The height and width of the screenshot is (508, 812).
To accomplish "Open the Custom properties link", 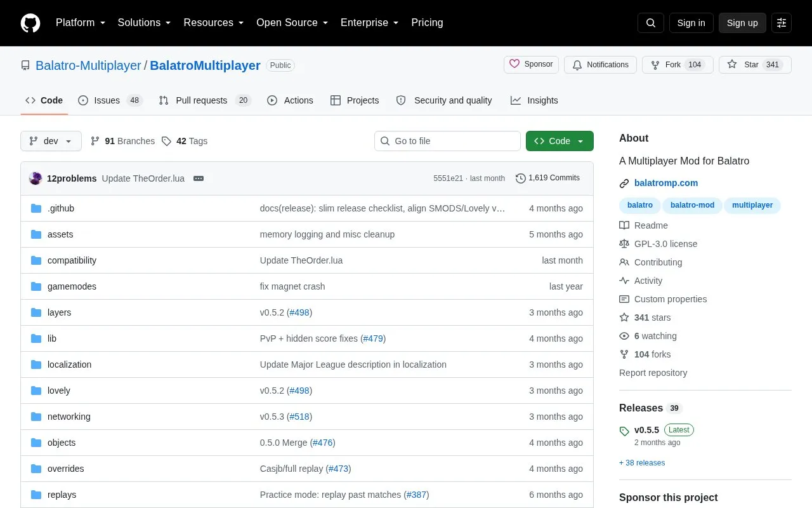I will (663, 299).
